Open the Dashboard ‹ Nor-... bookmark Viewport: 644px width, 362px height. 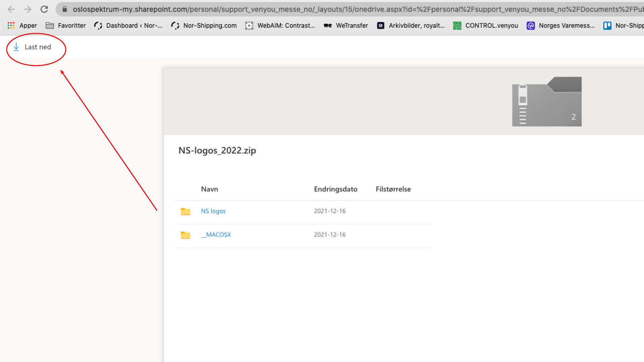tap(128, 25)
